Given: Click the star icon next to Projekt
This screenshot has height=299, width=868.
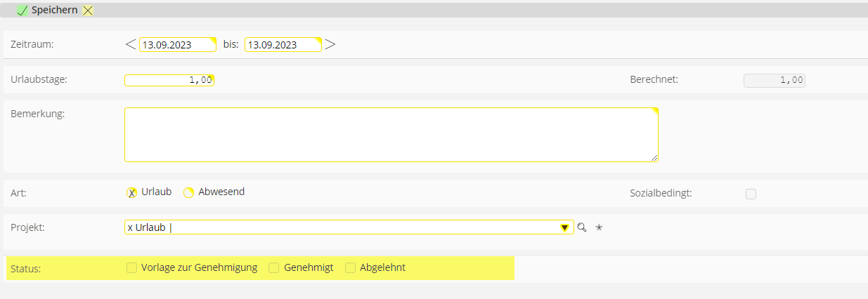Looking at the screenshot, I should [600, 227].
